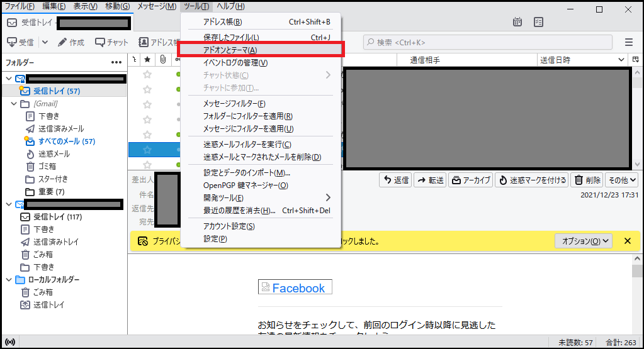
Task: Collapse the second mail account tree
Action: (9, 204)
